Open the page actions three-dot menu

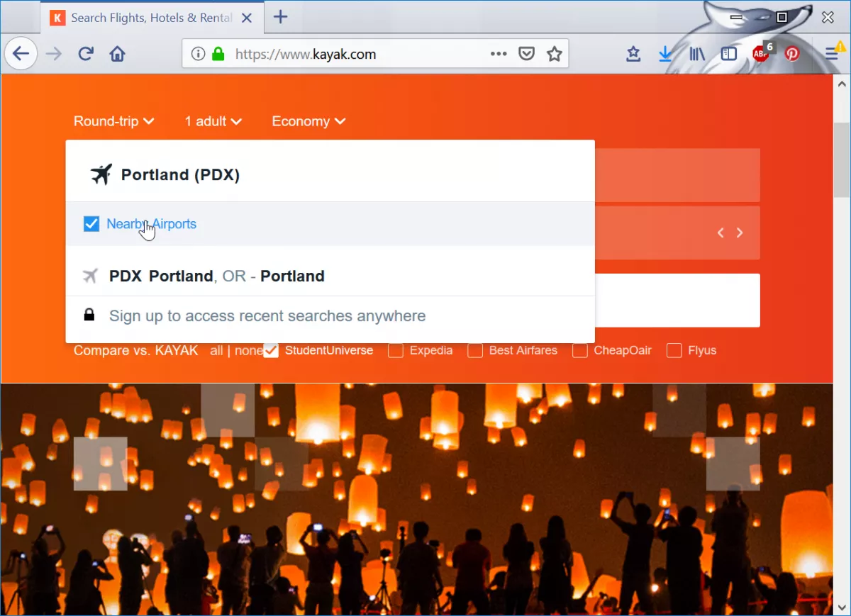(x=499, y=54)
